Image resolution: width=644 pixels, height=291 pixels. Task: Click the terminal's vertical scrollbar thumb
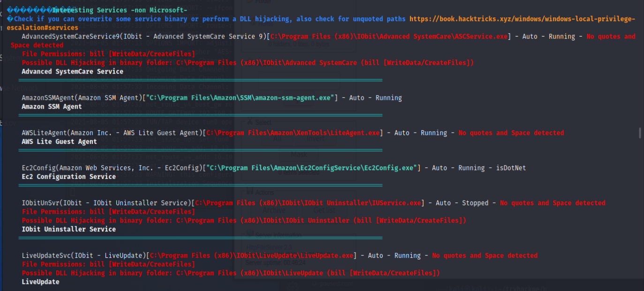[640, 133]
